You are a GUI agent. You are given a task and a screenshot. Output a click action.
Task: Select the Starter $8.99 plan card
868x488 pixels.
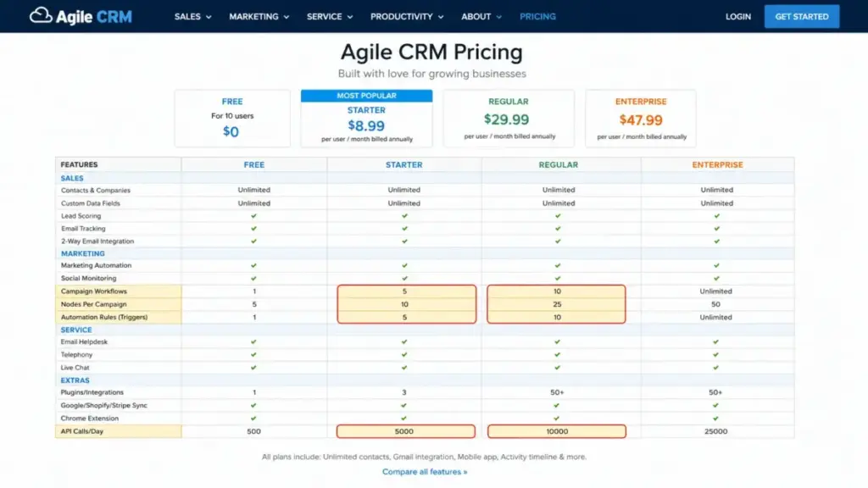coord(366,119)
